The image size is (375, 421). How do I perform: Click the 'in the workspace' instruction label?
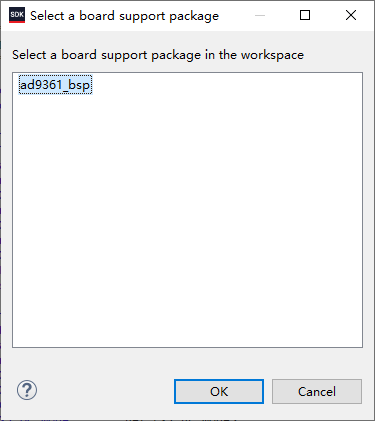254,55
